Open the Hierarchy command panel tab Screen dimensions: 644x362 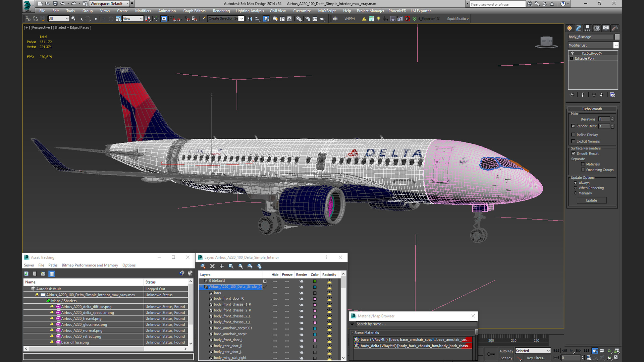click(588, 28)
